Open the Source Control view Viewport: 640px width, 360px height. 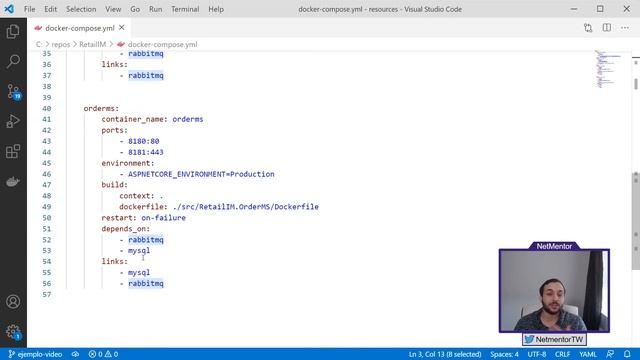(13, 91)
